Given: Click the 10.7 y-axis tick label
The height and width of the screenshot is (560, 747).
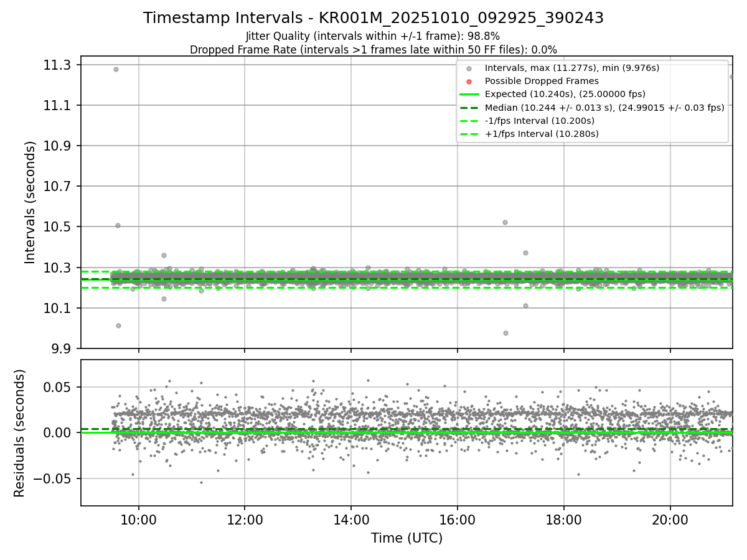Looking at the screenshot, I should 59,187.
